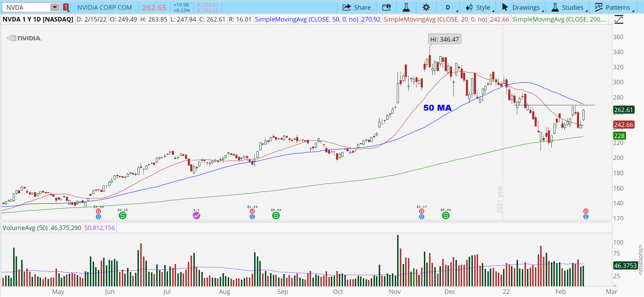Click the lightbulb icon below the $1.17 earnings marker
The image size is (644, 297).
[x=421, y=217]
